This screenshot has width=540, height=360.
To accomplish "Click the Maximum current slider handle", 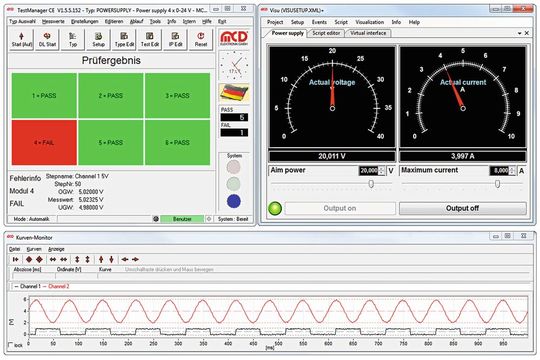I will click(497, 184).
